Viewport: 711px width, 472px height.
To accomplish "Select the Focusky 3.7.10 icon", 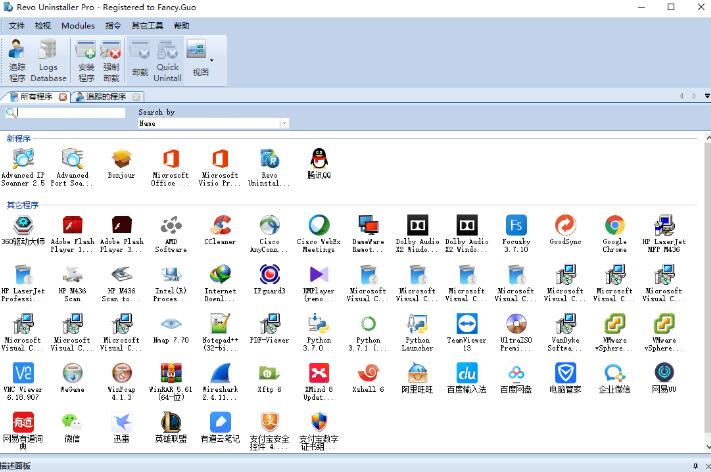I will (516, 225).
